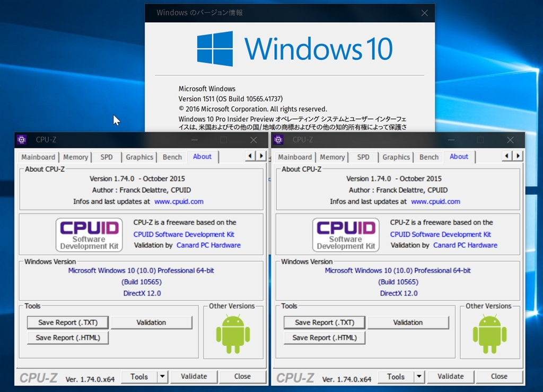Click Validation button in left CPU-Z

click(151, 323)
